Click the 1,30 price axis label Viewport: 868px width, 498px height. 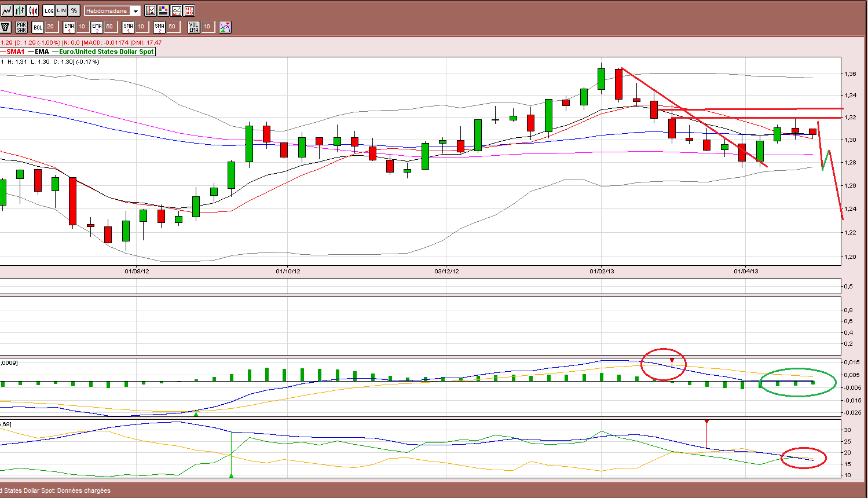pyautogui.click(x=850, y=140)
